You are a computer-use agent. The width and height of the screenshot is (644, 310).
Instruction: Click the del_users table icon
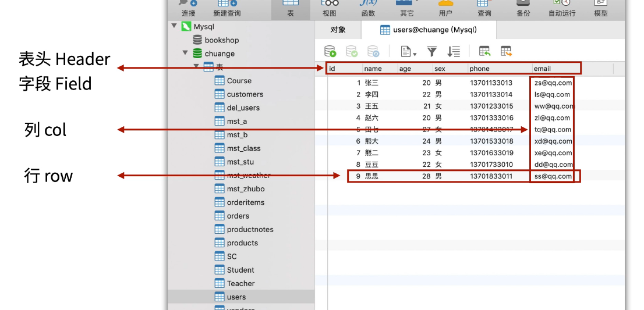tap(220, 108)
